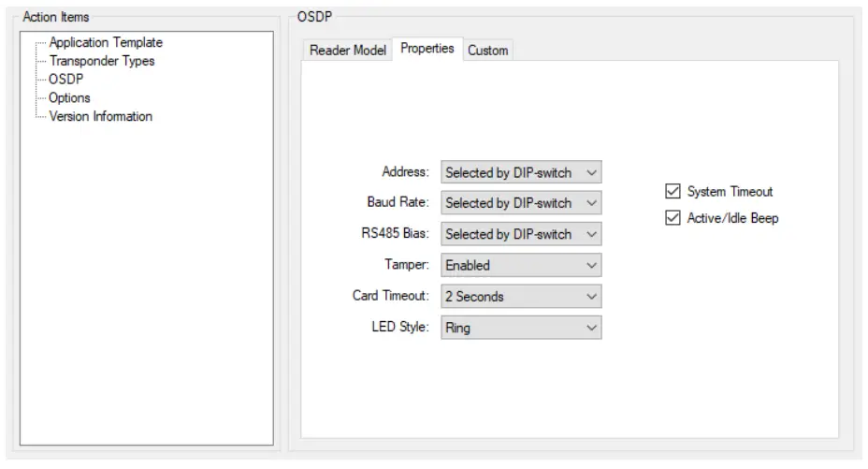The image size is (868, 469).
Task: Click the Card Timeout dropdown arrow
Action: click(x=590, y=296)
